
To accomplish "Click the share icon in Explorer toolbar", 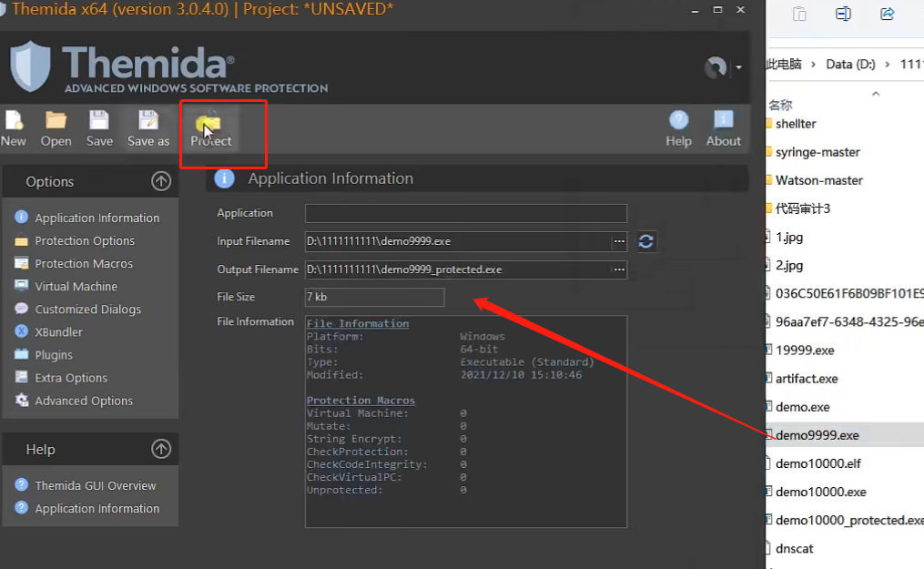I will tap(887, 14).
